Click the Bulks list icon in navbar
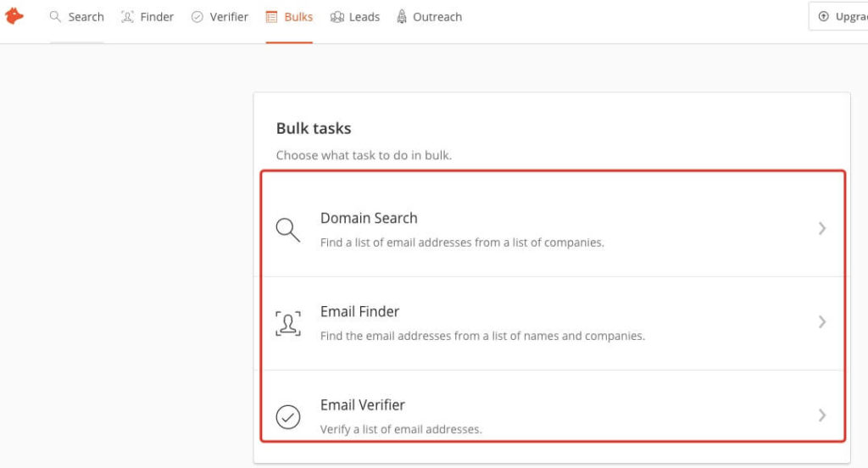The image size is (868, 468). coord(271,17)
